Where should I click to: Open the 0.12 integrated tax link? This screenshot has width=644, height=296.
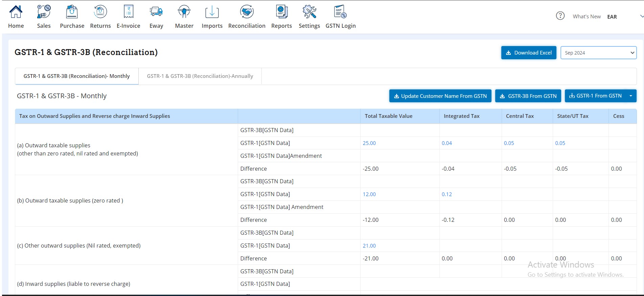coord(446,194)
